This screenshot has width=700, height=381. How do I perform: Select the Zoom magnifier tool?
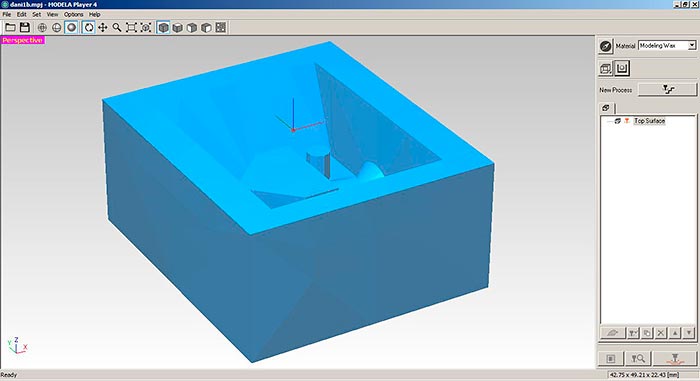point(117,28)
